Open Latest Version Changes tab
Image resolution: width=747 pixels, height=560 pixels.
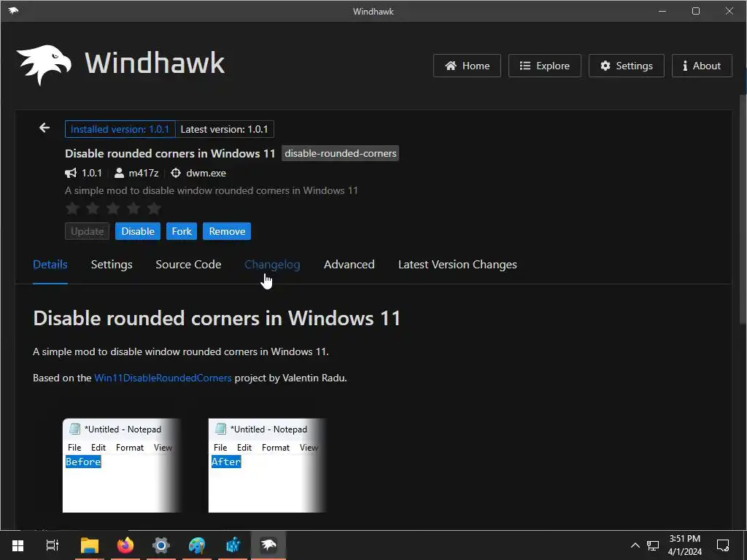[457, 265]
